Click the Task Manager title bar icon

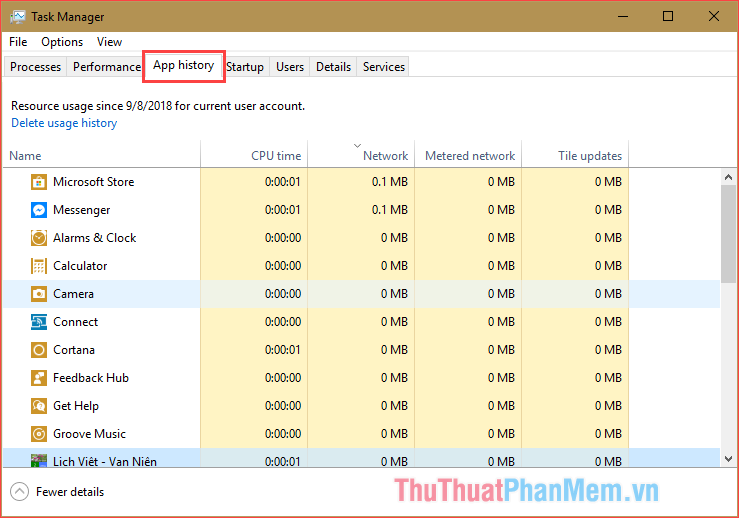point(17,17)
